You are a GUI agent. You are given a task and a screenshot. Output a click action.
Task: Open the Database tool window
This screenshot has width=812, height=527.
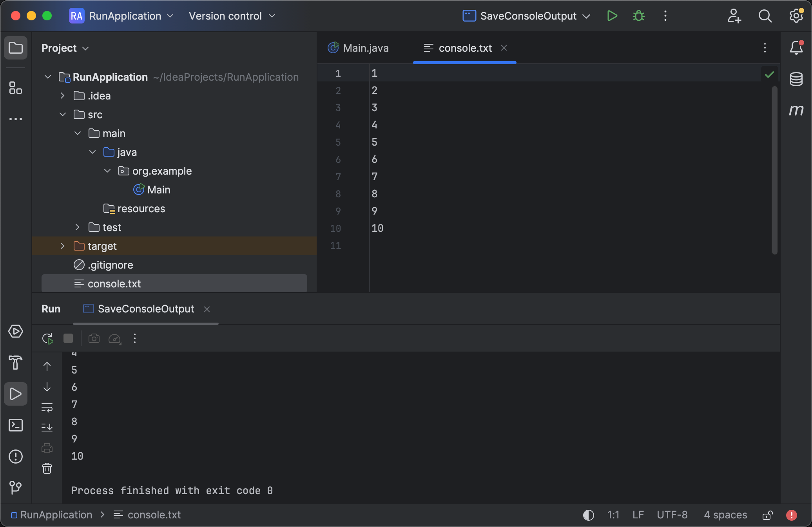pos(797,79)
